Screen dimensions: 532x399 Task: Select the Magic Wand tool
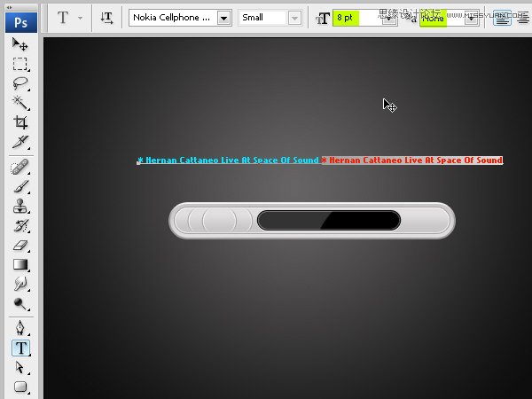pyautogui.click(x=20, y=103)
